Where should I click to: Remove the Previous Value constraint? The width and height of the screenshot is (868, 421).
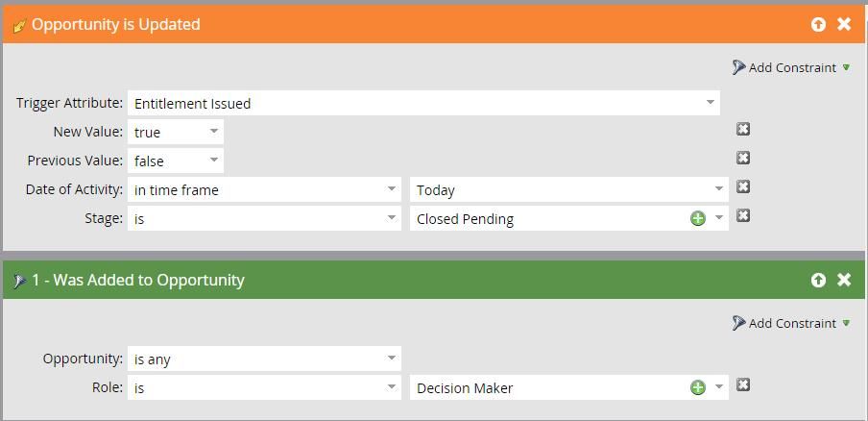click(x=743, y=159)
